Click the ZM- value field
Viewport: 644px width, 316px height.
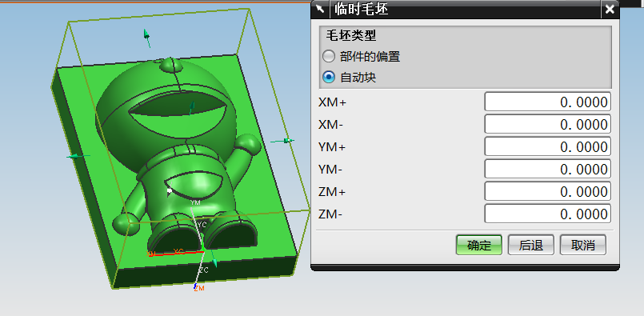click(547, 214)
